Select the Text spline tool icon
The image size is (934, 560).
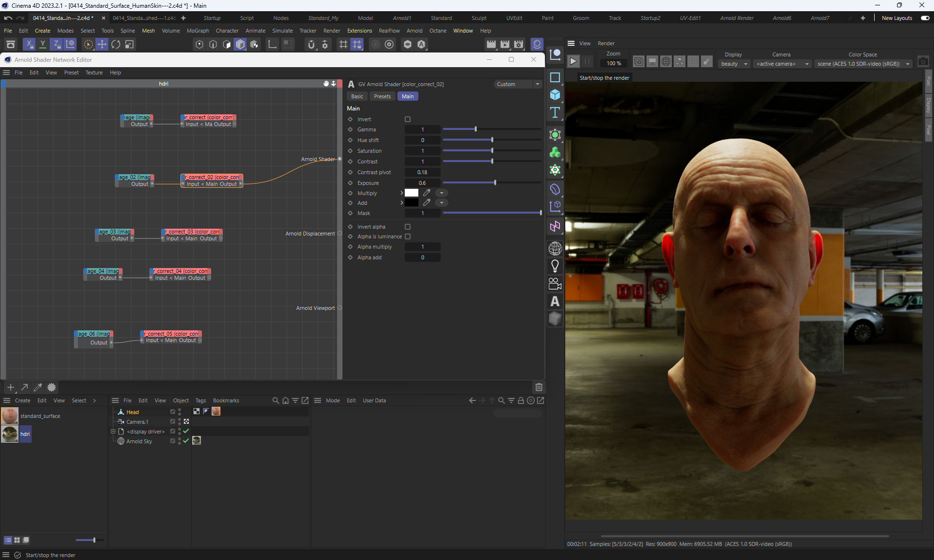pyautogui.click(x=555, y=113)
